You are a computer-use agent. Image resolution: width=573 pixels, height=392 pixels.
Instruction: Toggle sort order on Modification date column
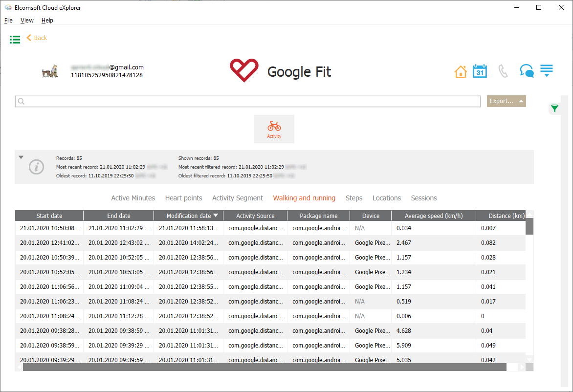[189, 216]
